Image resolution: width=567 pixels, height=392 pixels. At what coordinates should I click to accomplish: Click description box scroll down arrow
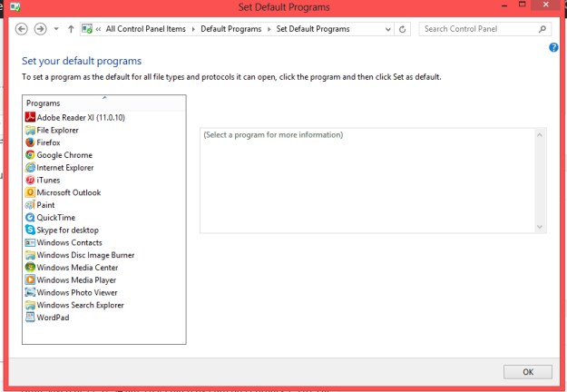(x=540, y=227)
